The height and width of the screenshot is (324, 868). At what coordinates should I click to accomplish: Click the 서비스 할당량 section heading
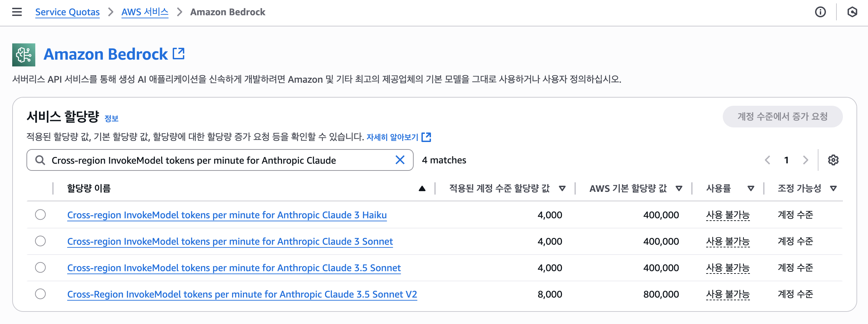tap(63, 117)
